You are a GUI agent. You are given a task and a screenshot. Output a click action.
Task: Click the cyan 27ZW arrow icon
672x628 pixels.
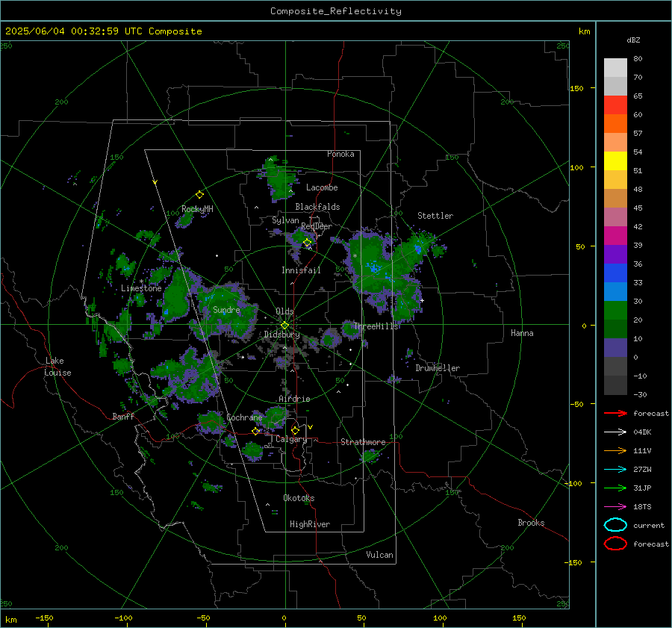[615, 470]
